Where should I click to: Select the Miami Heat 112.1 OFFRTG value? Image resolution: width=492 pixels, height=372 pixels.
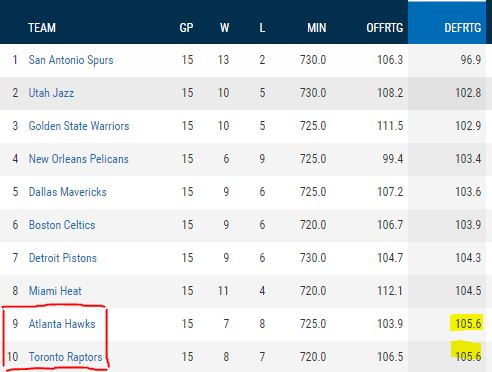pos(390,291)
